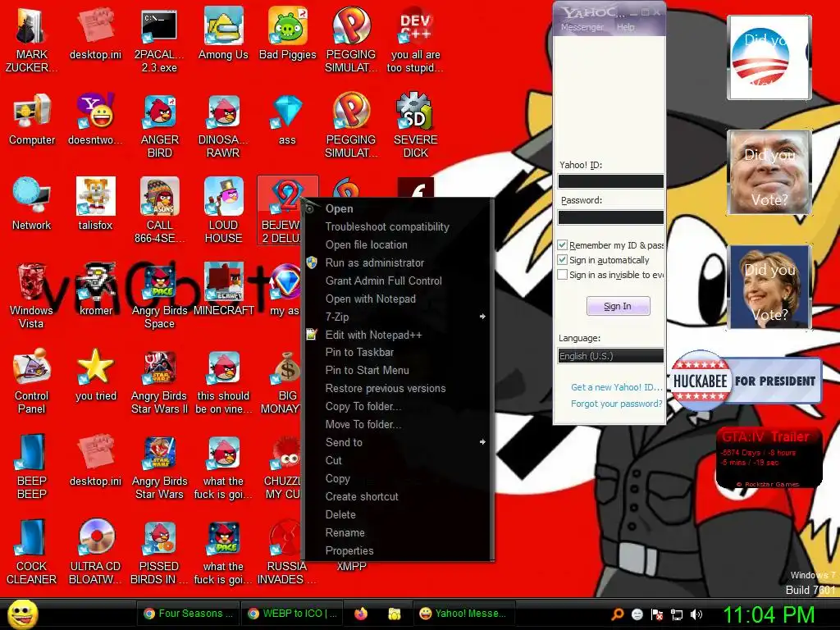
Task: Select the blue diamond desktop icon
Action: 287,119
